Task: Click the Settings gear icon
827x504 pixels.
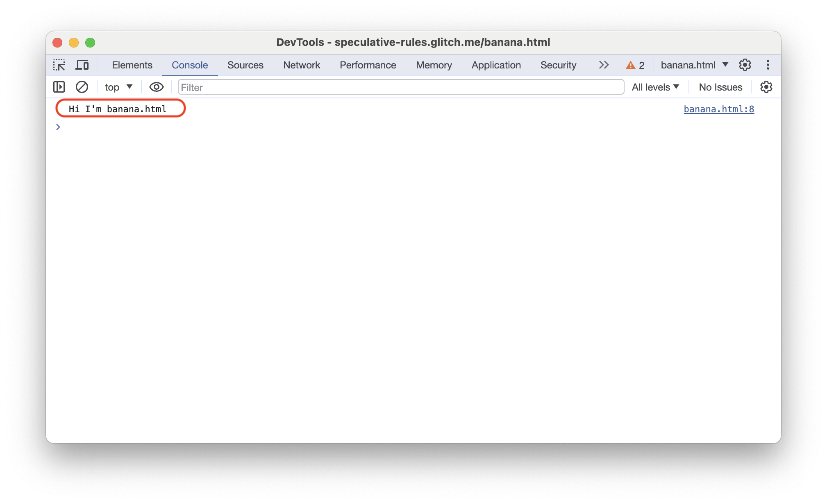Action: tap(745, 65)
